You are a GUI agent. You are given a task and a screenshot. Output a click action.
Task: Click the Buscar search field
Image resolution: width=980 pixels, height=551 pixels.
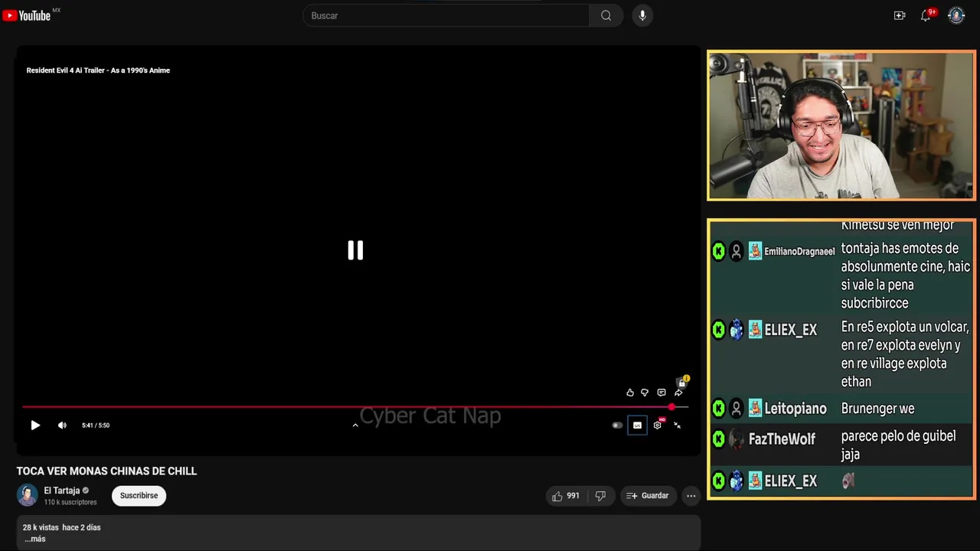tap(446, 15)
